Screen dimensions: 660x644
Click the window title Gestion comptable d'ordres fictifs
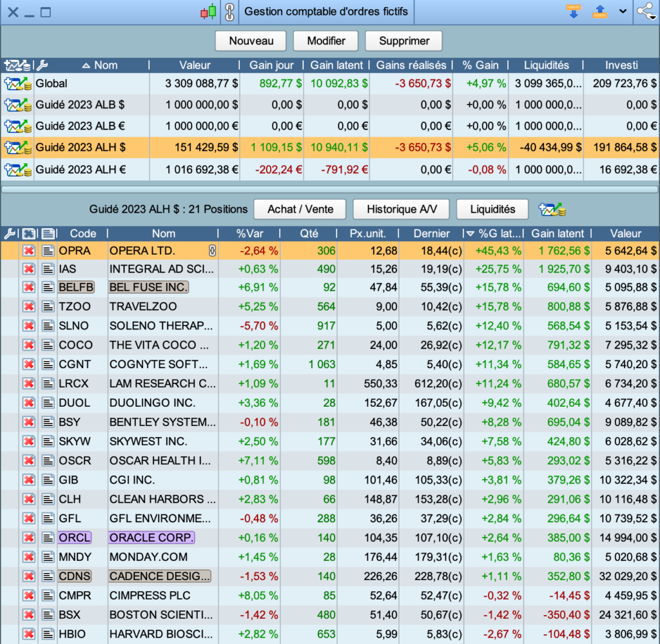coord(326,12)
